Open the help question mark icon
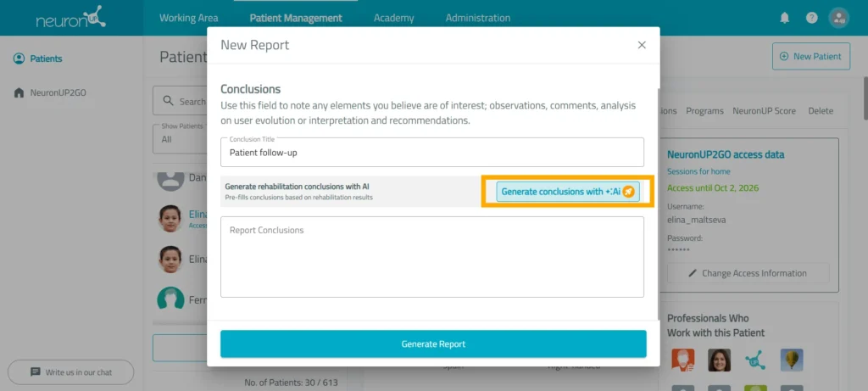This screenshot has width=868, height=391. [811, 18]
